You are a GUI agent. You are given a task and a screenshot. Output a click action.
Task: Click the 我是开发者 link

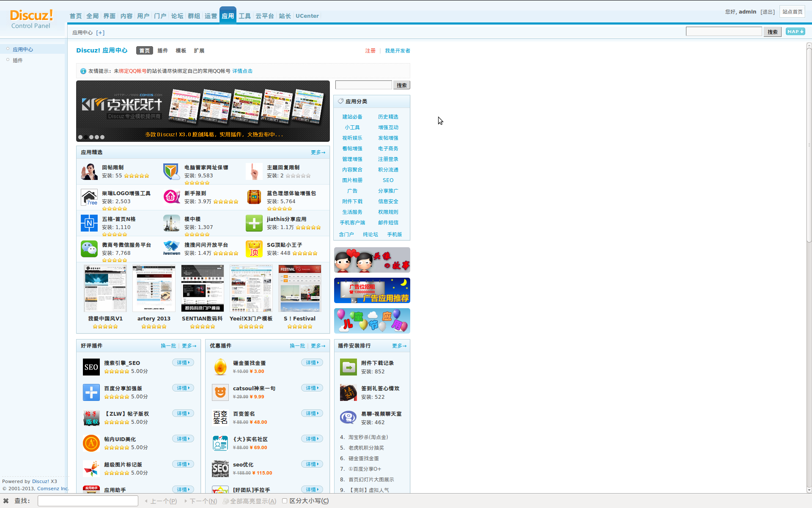[x=398, y=51]
